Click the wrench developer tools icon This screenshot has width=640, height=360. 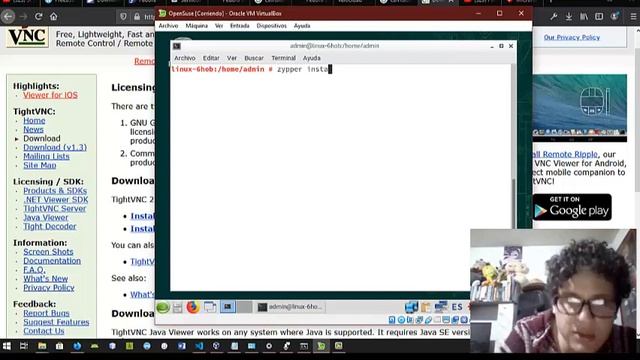tap(553, 17)
